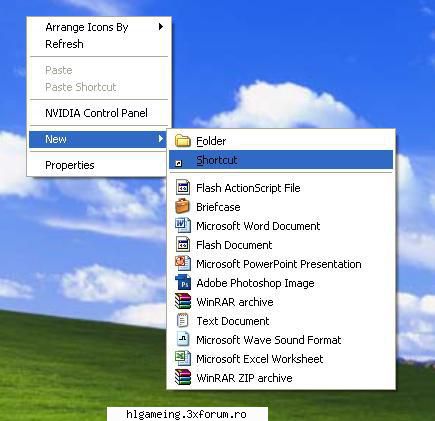Click the greyed-out Paste entry
Screen dimensions: 435x421
click(x=99, y=70)
